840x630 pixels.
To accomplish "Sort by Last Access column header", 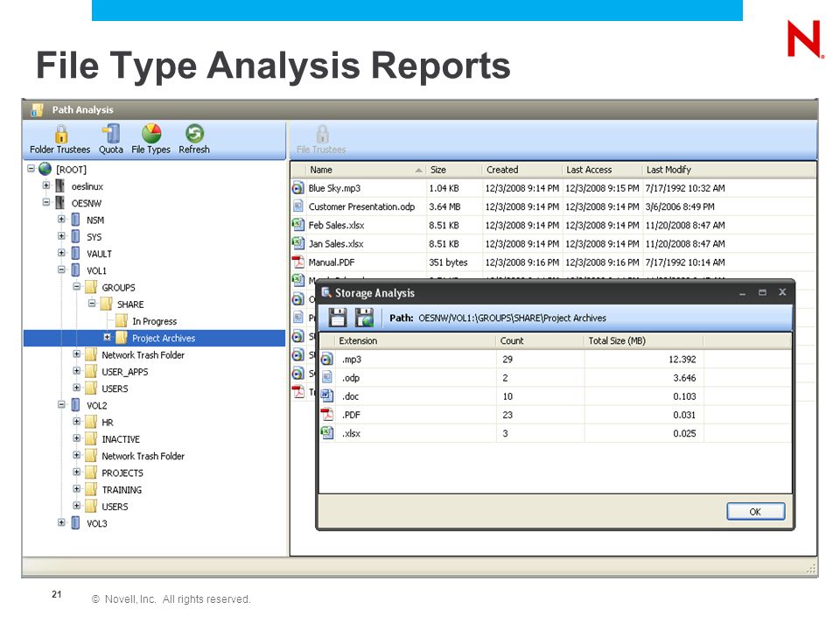I will (602, 170).
